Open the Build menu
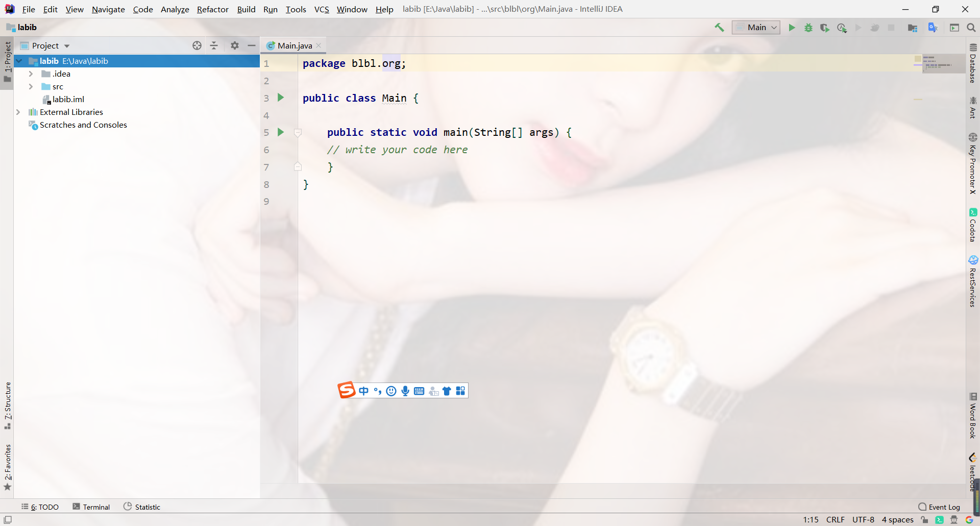 point(246,9)
